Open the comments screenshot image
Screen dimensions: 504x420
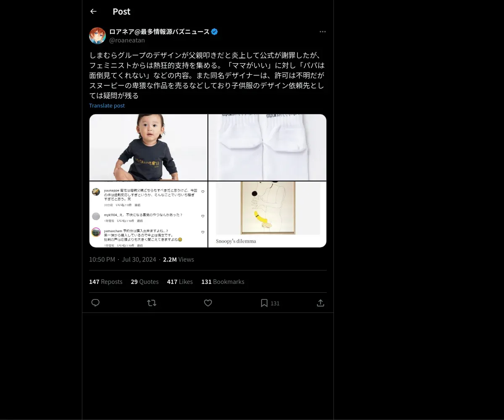click(148, 214)
